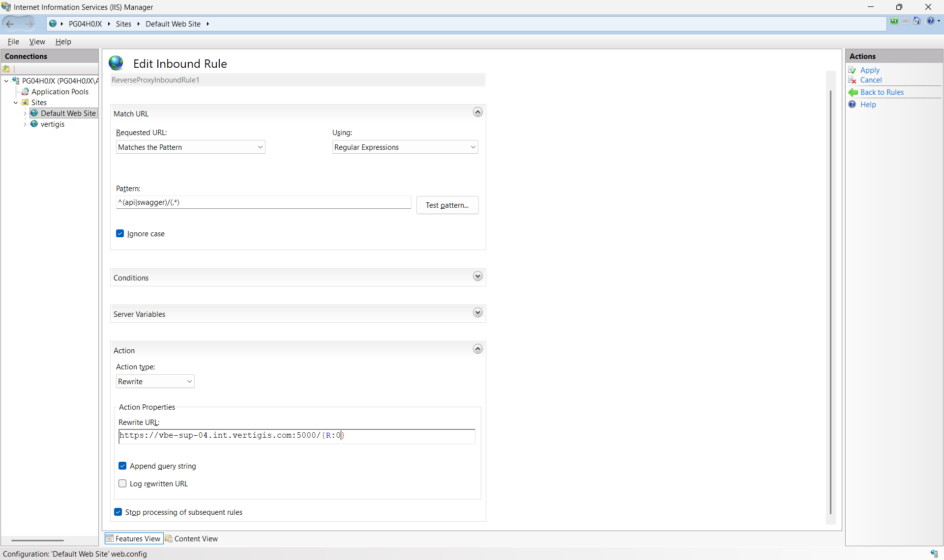
Task: Expand the Server Variables section
Action: (x=477, y=313)
